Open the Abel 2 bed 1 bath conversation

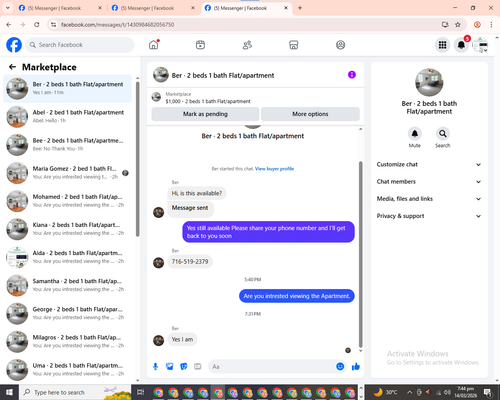(68, 117)
